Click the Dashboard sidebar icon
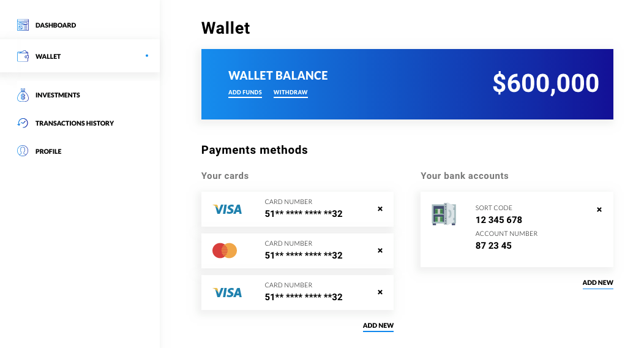This screenshot has width=644, height=348. point(23,25)
